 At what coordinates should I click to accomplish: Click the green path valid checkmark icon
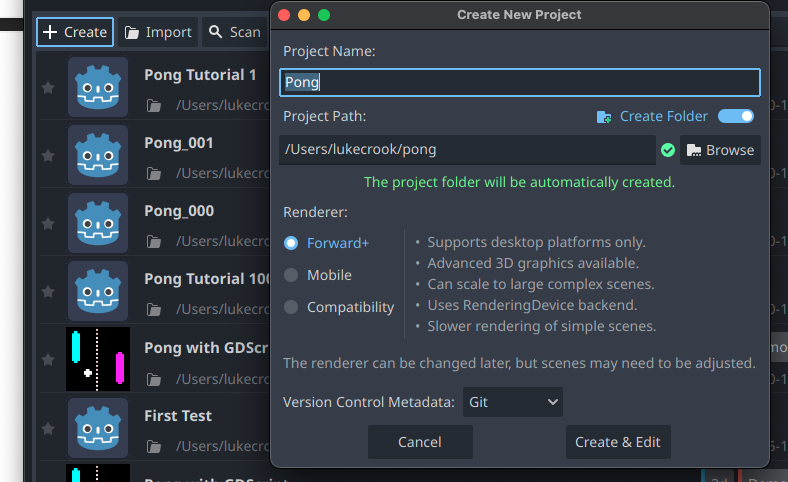click(x=668, y=150)
